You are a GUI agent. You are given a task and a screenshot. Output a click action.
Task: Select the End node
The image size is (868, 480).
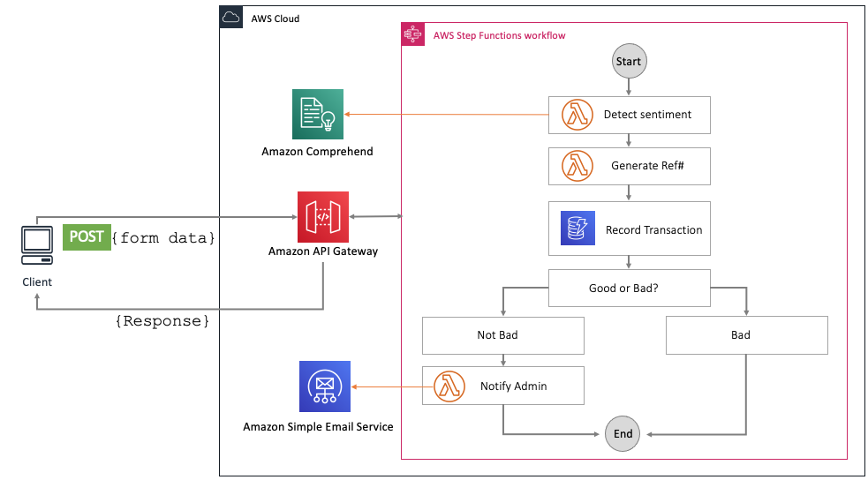623,434
